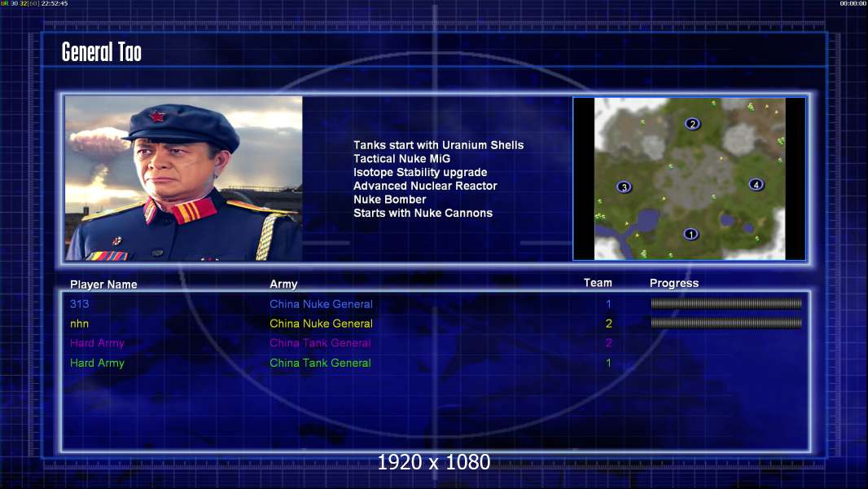This screenshot has width=868, height=489.
Task: Click China Nuke General in 313's row
Action: pyautogui.click(x=321, y=304)
